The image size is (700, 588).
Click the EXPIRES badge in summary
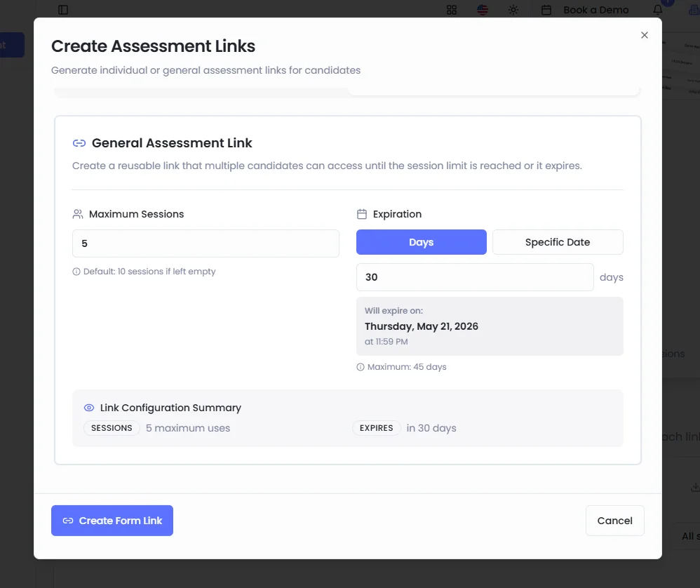tap(377, 428)
